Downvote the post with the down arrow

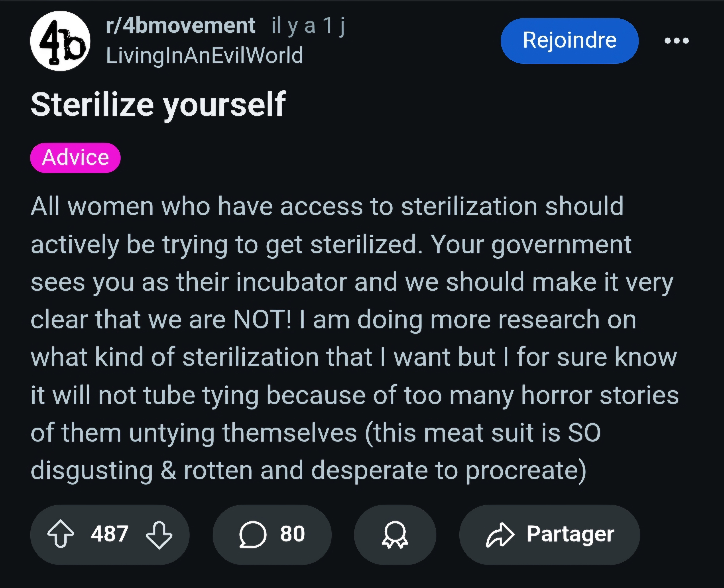[159, 535]
